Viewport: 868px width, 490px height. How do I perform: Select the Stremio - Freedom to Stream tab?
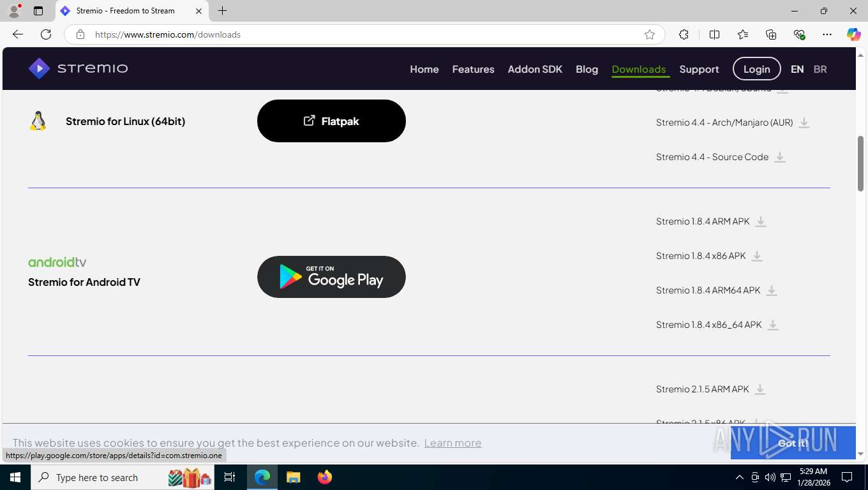132,11
